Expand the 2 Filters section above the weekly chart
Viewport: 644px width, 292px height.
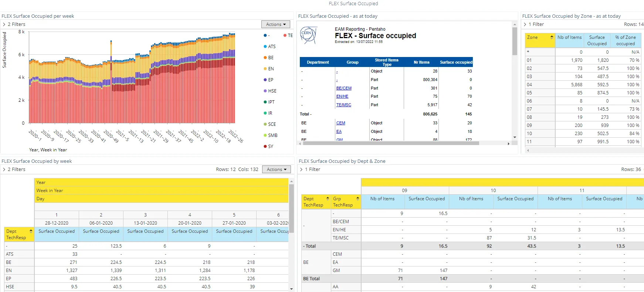tap(14, 24)
